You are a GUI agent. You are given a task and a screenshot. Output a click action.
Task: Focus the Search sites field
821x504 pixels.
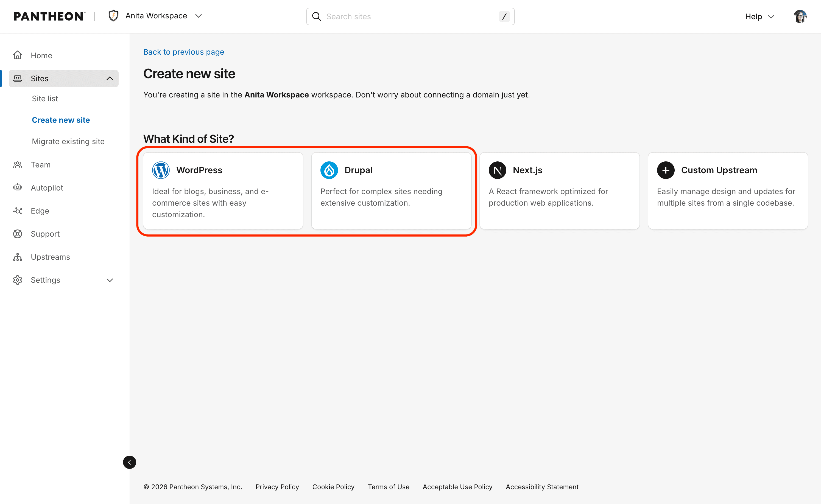pyautogui.click(x=410, y=16)
